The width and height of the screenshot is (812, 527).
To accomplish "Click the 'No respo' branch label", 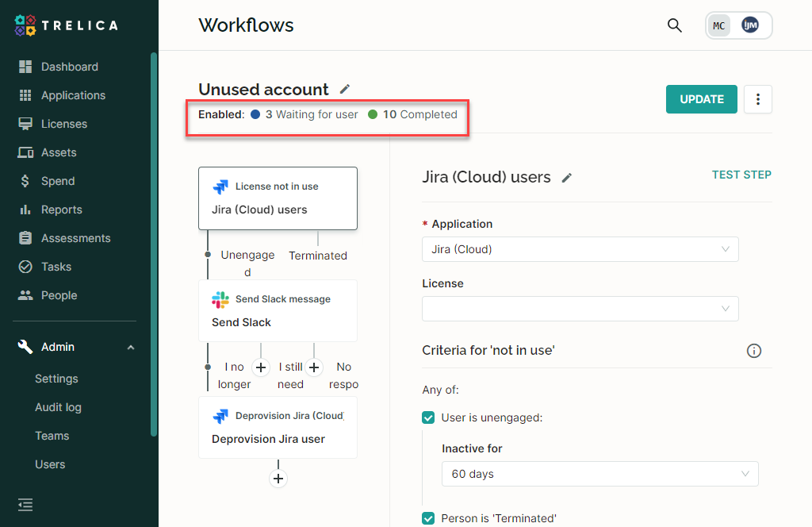I will point(343,375).
